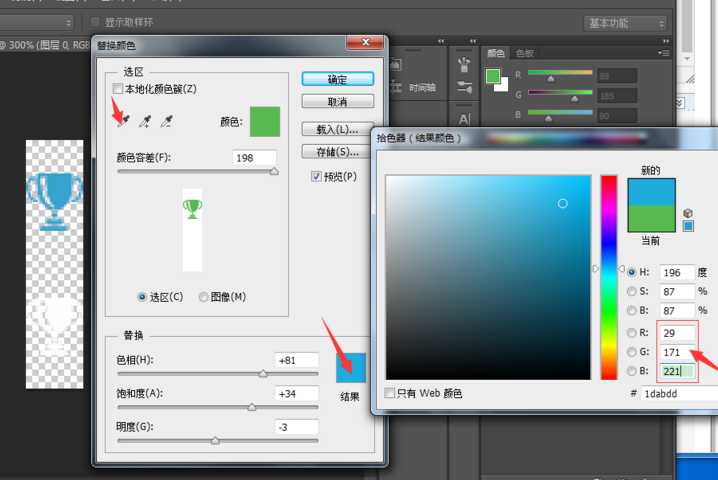This screenshot has height=480, width=718.
Task: Click the 明度 field showing -3
Action: (x=296, y=427)
